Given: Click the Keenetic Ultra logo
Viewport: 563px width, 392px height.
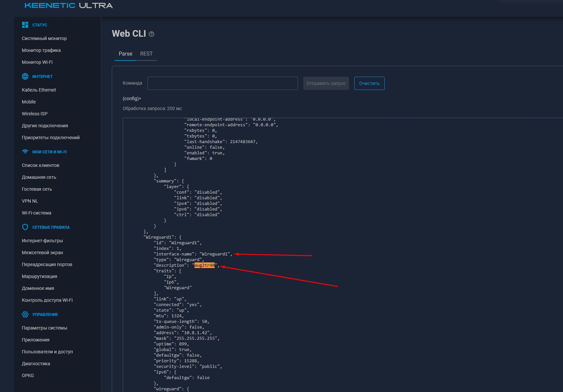Looking at the screenshot, I should (x=68, y=6).
